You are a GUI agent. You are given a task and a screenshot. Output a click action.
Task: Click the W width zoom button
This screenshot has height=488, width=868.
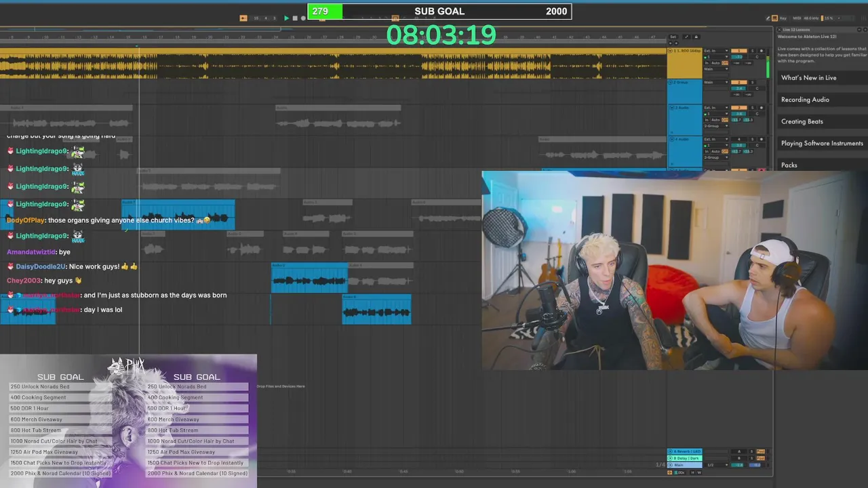699,472
